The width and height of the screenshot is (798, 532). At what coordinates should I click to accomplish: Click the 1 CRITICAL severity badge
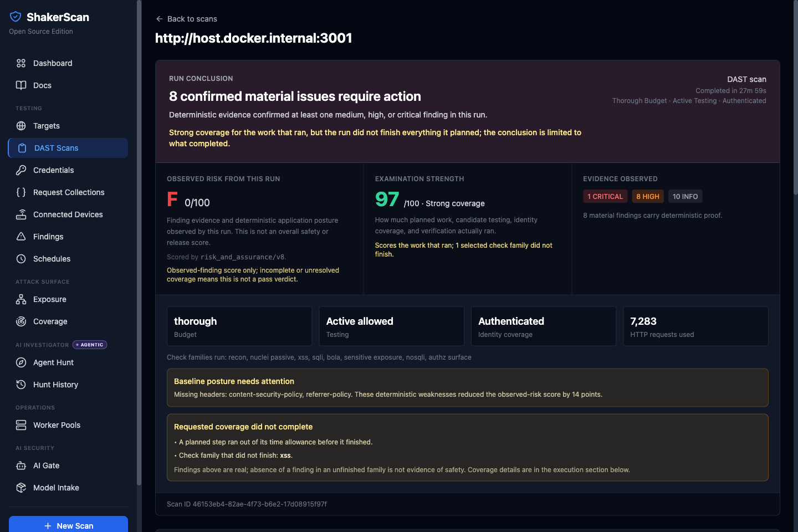pos(605,196)
